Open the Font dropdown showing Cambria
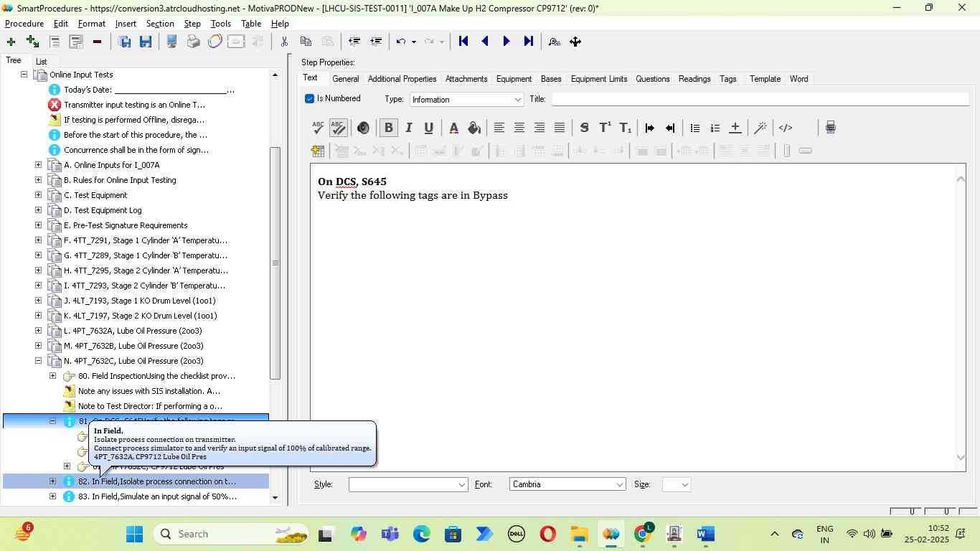The image size is (980, 551). 567,484
